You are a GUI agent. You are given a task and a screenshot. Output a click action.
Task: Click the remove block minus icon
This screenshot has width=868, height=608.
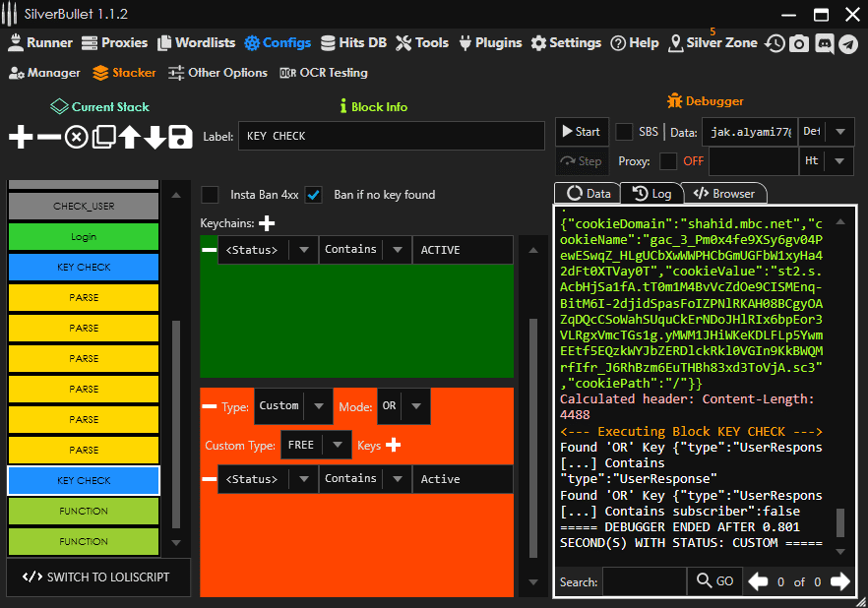48,138
